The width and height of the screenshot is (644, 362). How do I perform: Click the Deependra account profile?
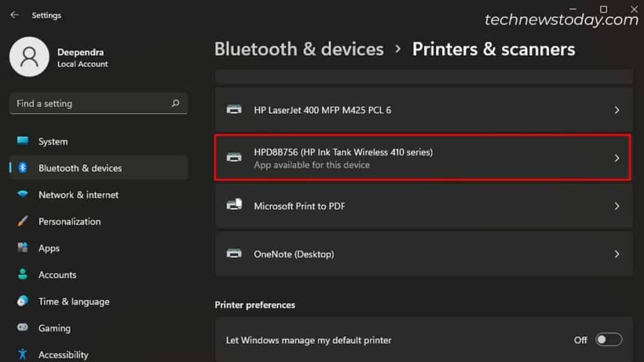tap(80, 57)
